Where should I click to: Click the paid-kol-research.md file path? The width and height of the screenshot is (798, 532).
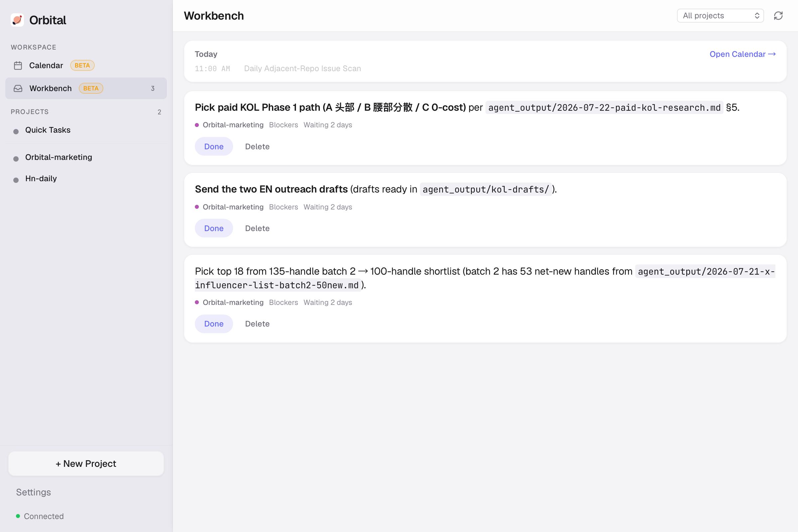coord(604,107)
